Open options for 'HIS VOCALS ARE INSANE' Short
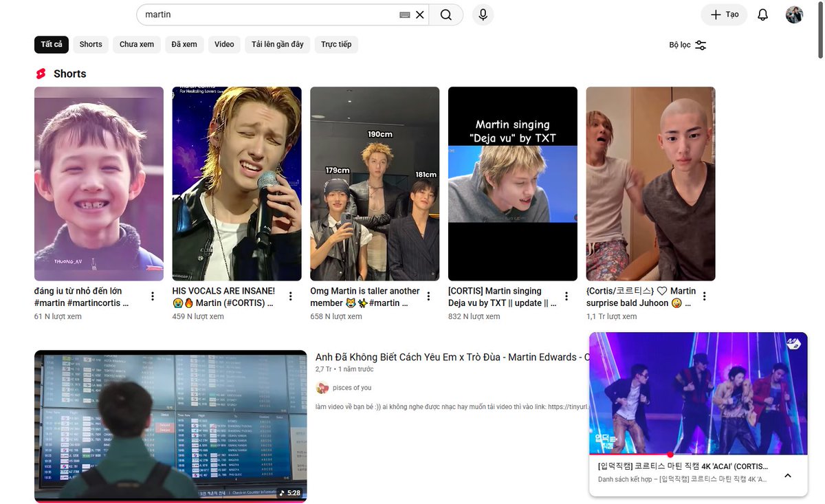Viewport: 825px width, 504px height. (x=291, y=296)
